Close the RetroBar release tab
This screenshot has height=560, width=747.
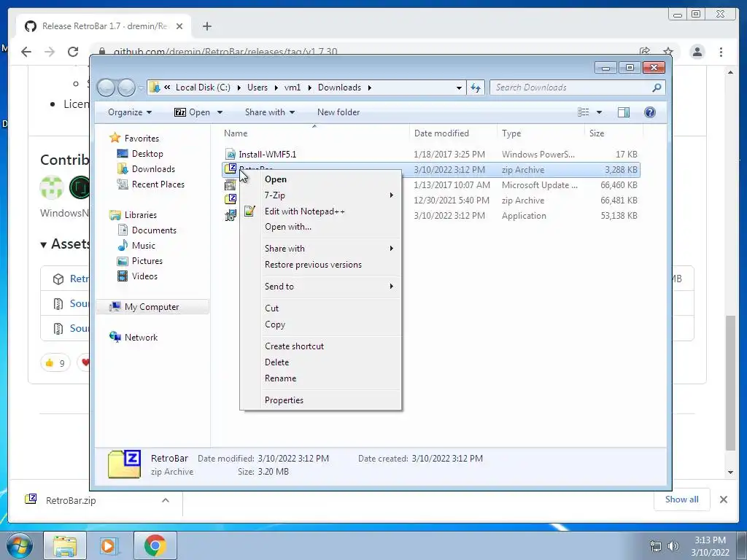click(x=179, y=26)
